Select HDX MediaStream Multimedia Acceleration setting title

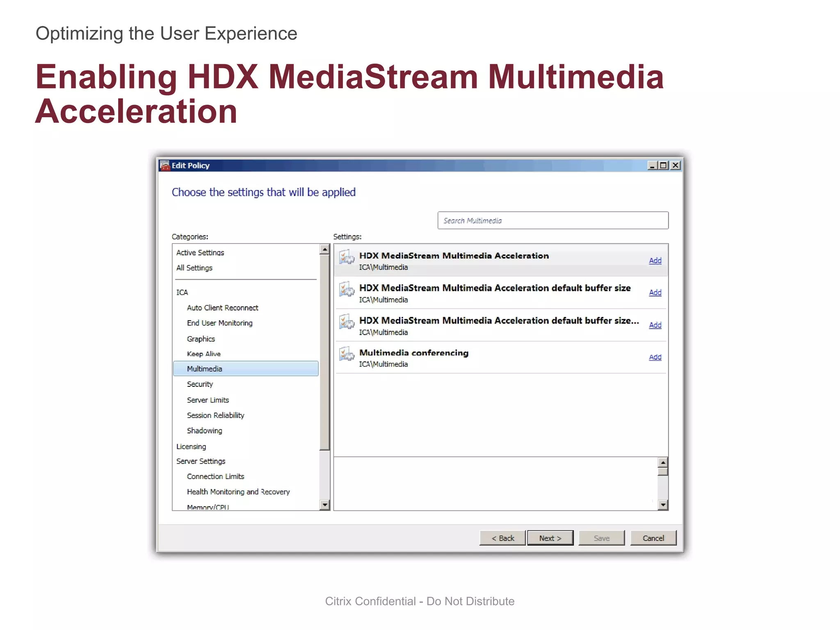coord(454,256)
